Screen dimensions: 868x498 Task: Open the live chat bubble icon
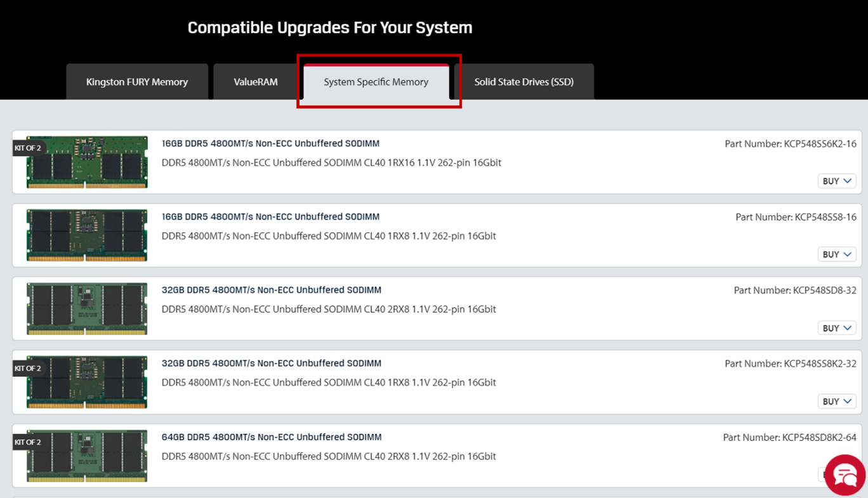point(845,475)
